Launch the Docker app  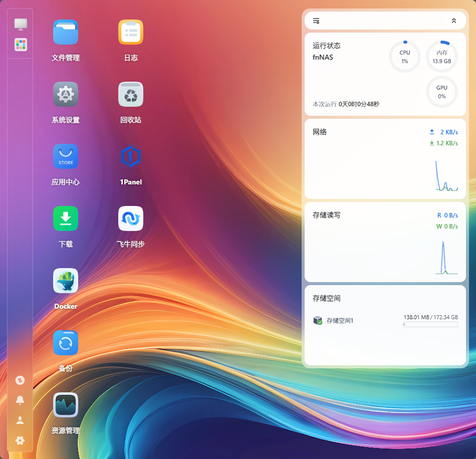[66, 281]
